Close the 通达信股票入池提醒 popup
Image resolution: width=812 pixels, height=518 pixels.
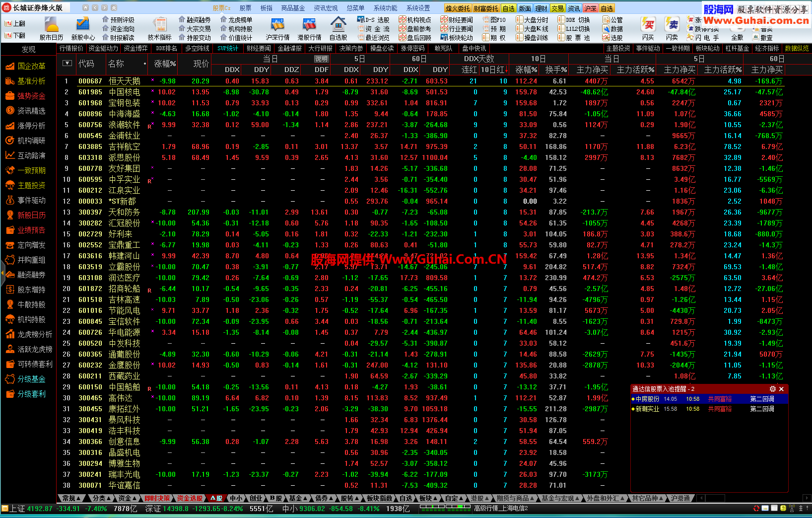tap(781, 389)
